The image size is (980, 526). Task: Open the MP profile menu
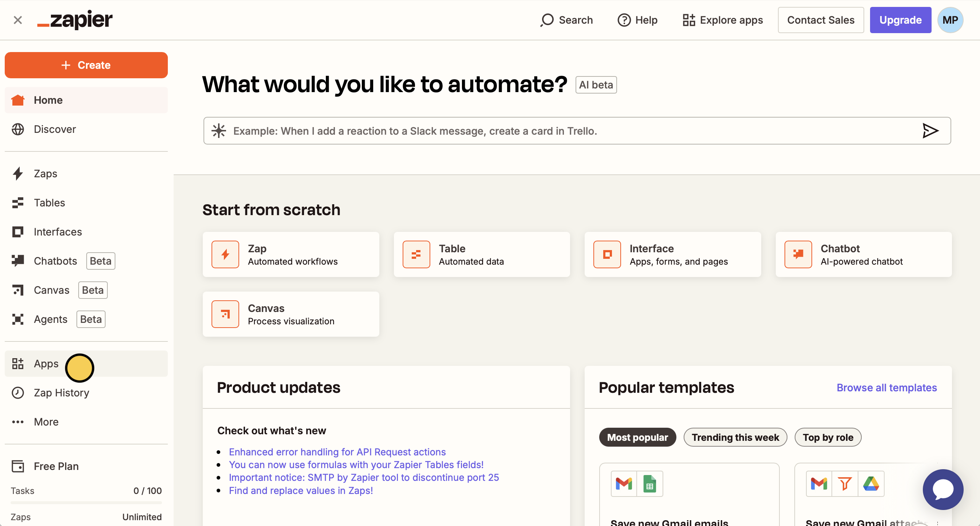click(950, 20)
